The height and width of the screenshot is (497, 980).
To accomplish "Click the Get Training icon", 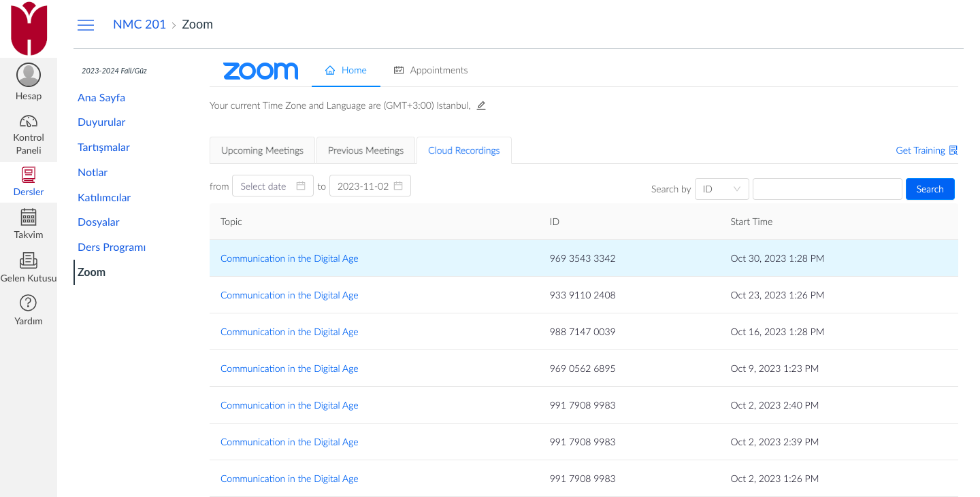I will pos(953,150).
